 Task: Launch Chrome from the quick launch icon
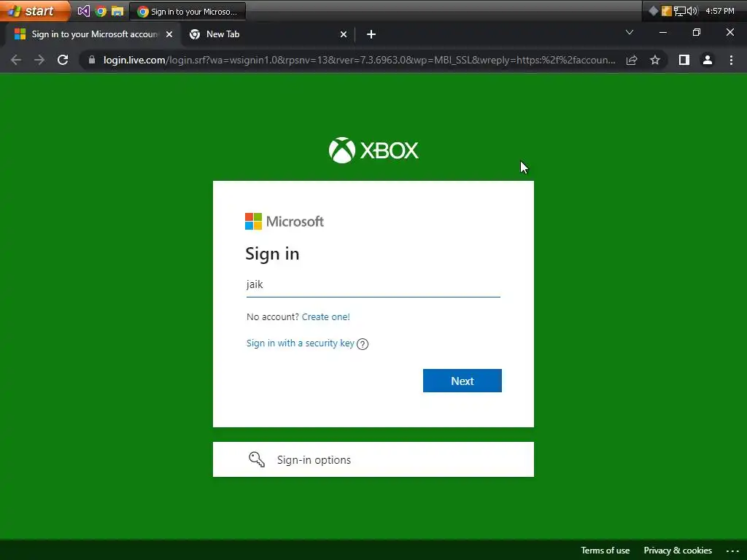(x=101, y=11)
